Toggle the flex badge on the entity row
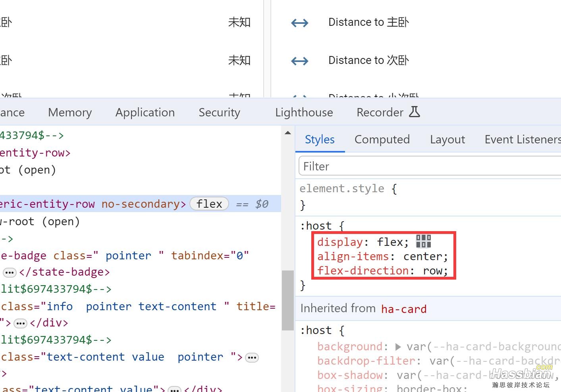Image resolution: width=561 pixels, height=392 pixels. (x=209, y=204)
